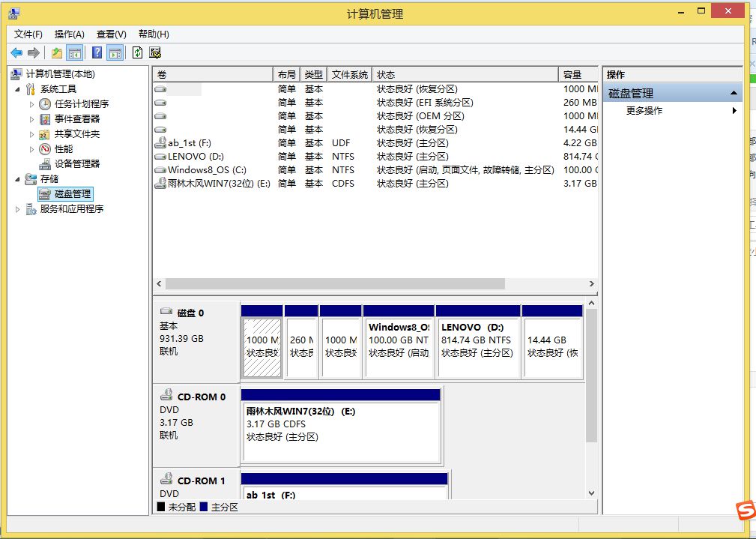
Task: Click the last toolbar icon after Refresh
Action: [155, 52]
